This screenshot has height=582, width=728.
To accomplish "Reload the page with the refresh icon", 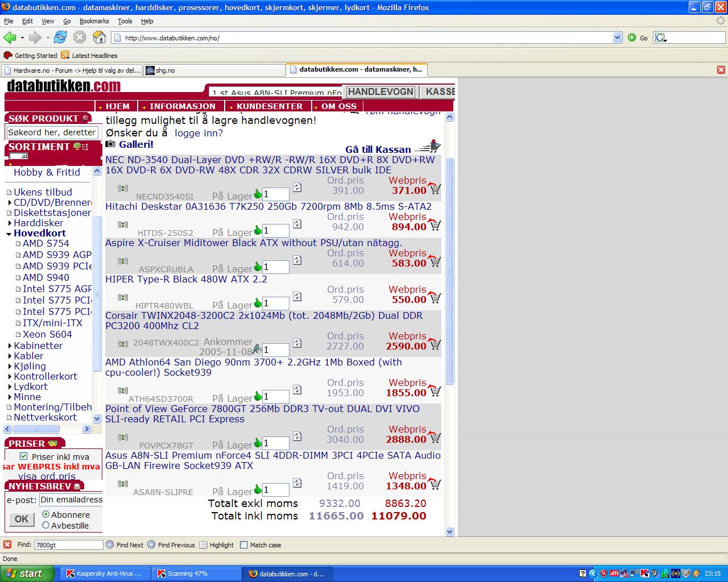I will point(60,38).
